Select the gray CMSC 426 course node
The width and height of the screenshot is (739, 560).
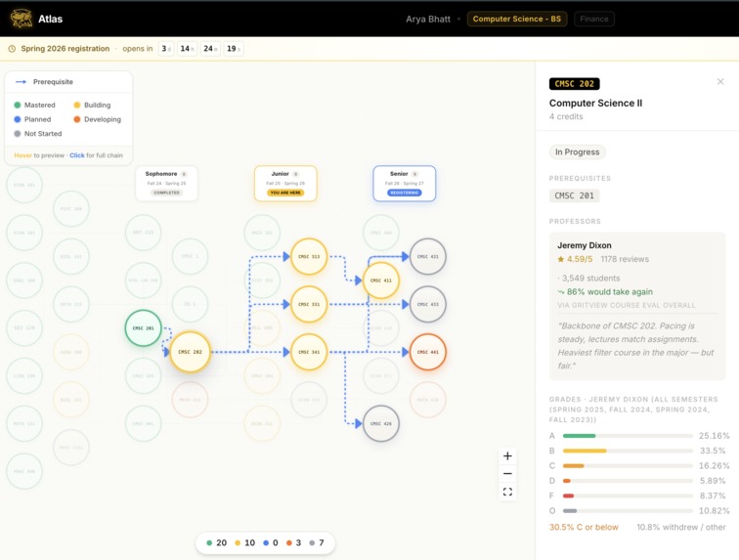[x=381, y=423]
